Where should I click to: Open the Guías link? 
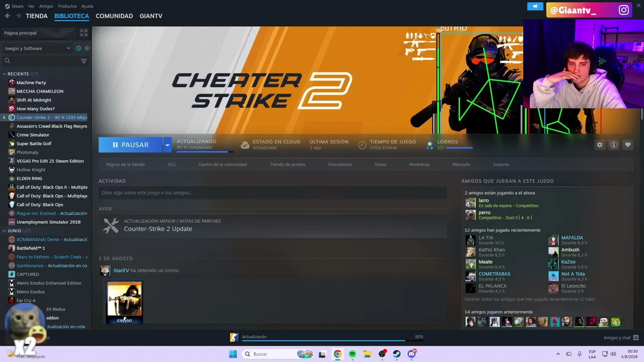click(x=380, y=164)
